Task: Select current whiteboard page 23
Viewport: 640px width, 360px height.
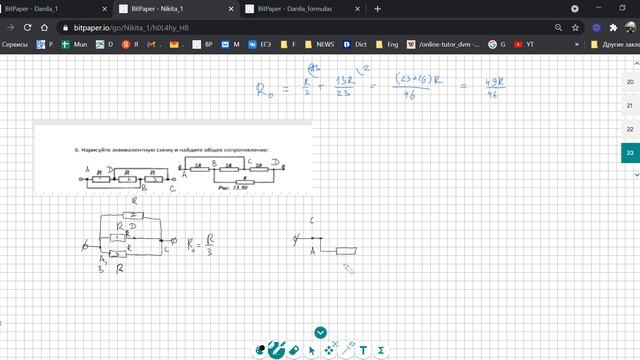Action: (630, 153)
